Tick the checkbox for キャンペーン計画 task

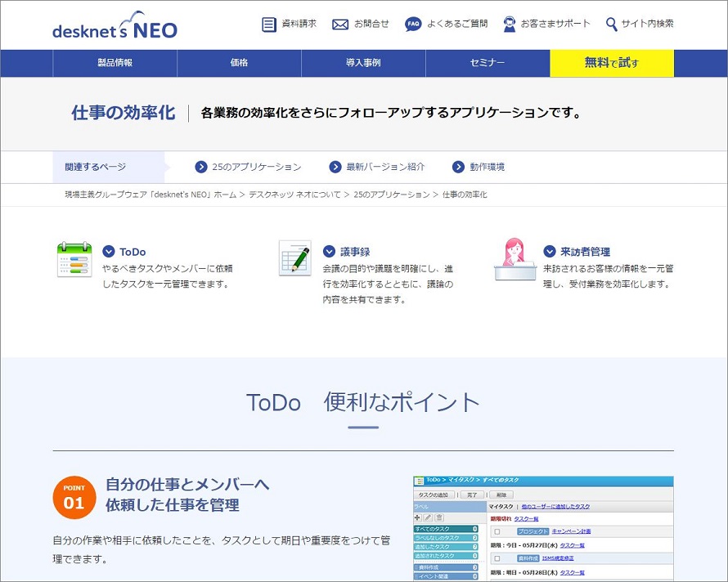(x=497, y=532)
